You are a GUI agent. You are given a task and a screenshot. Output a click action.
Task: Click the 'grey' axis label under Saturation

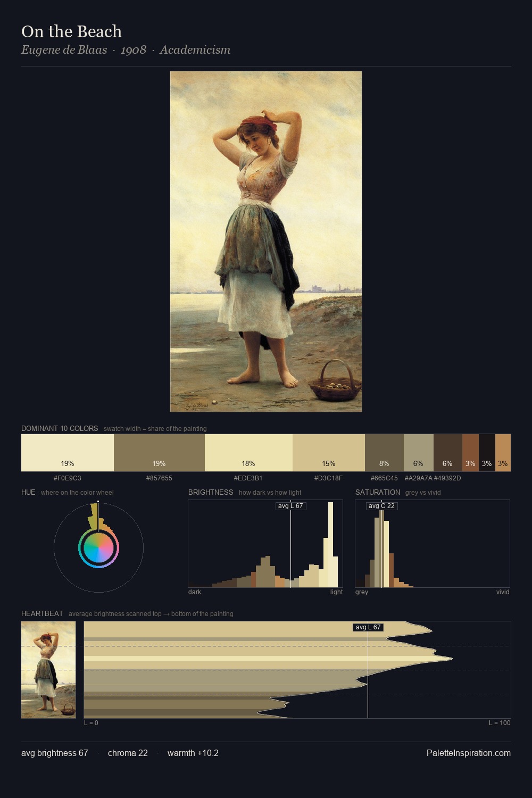tap(362, 592)
